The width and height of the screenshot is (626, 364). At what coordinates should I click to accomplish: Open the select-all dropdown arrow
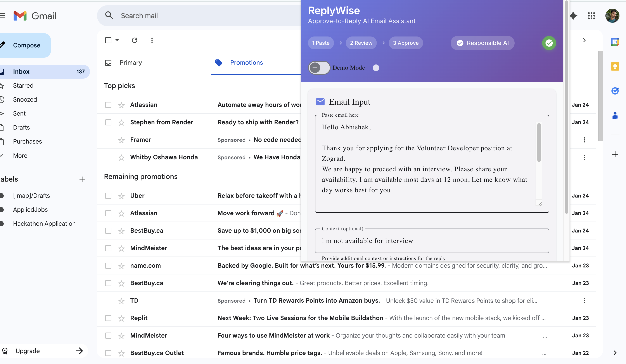point(117,40)
